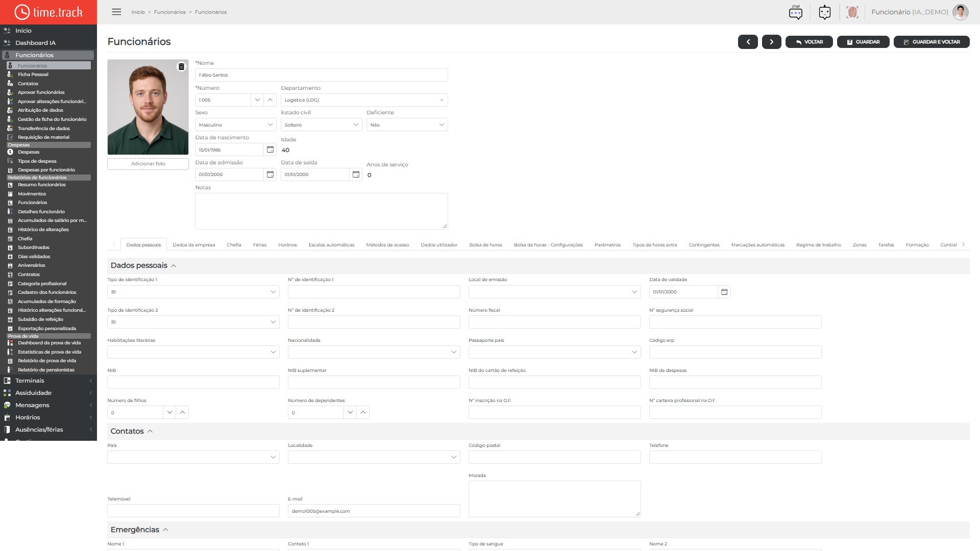Switch to Bolsa de horas tab
The width and height of the screenshot is (980, 551).
click(485, 245)
